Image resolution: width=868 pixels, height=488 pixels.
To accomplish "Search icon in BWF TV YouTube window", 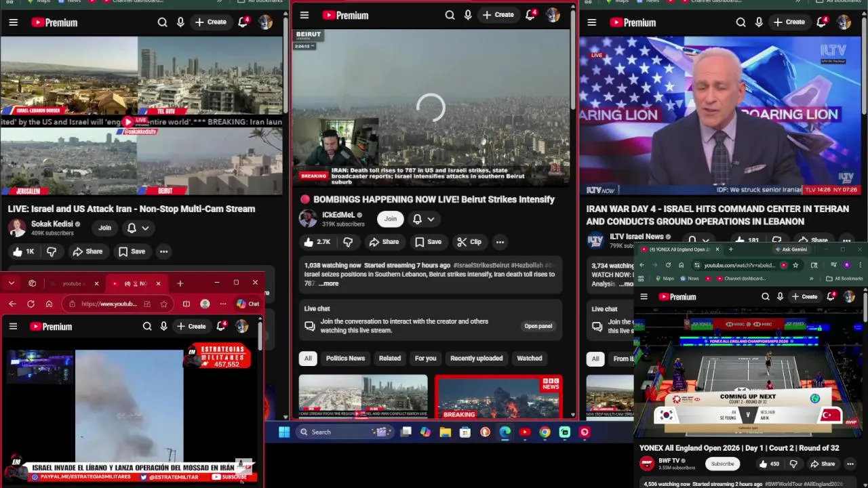I will coord(766,296).
